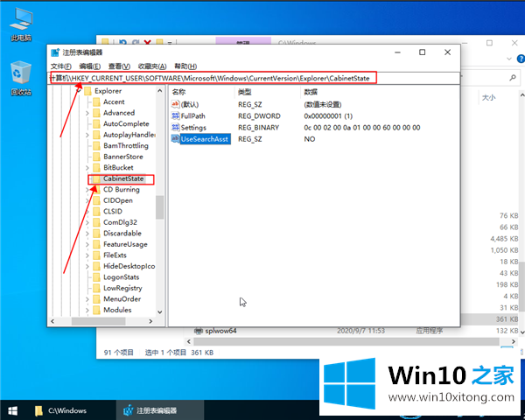Select the CD Burning tree item
This screenshot has width=525, height=420.
pyautogui.click(x=122, y=190)
